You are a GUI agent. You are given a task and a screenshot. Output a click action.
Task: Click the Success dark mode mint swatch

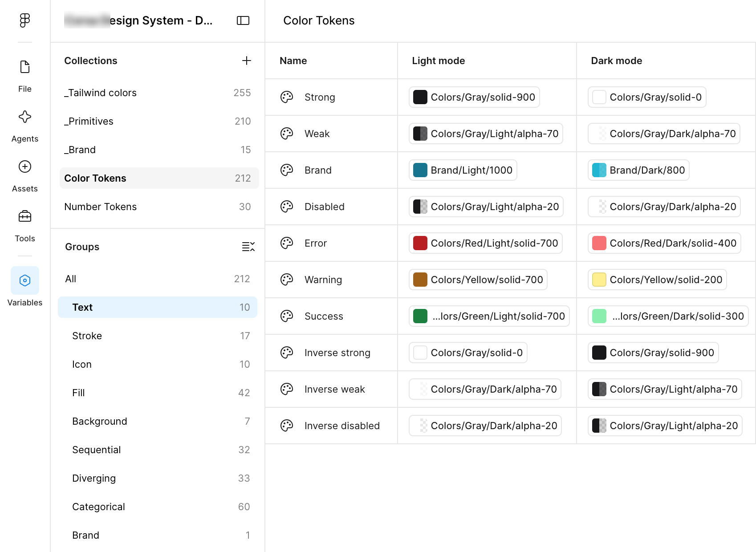pos(599,316)
